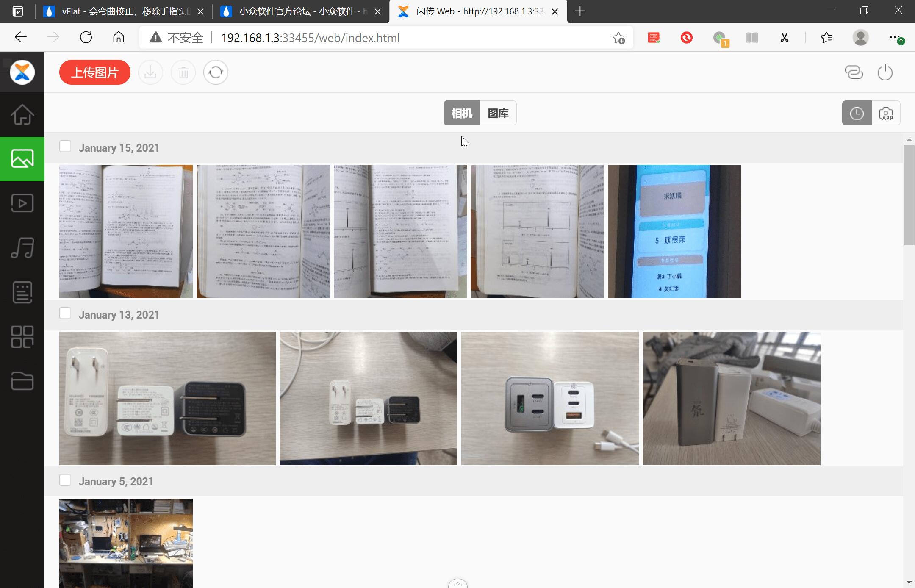The image size is (915, 588).
Task: Open the Files folder section in sidebar
Action: pyautogui.click(x=22, y=381)
